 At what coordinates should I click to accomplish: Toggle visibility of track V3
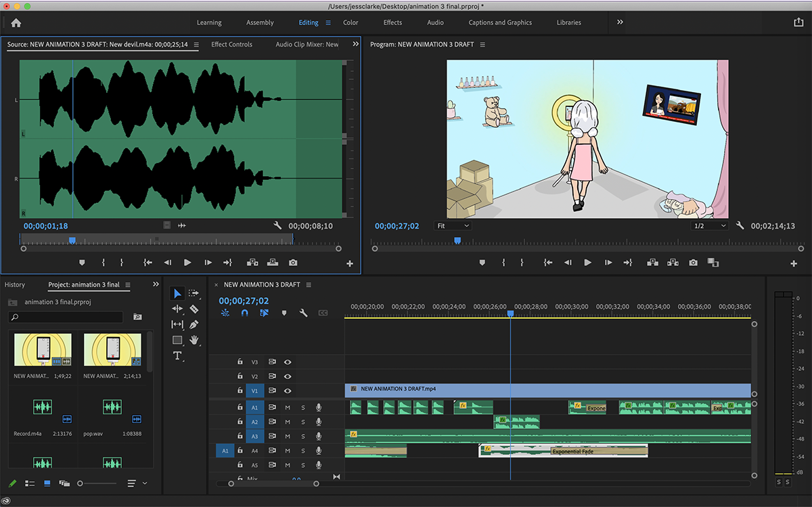pyautogui.click(x=288, y=362)
